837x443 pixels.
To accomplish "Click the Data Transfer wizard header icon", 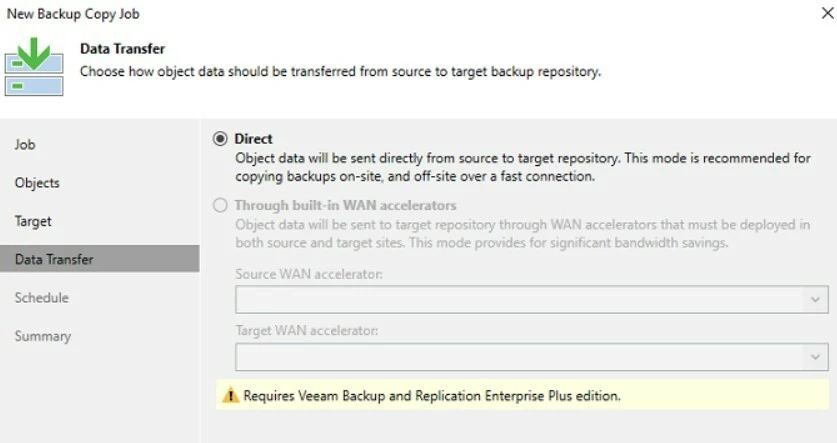I will point(34,67).
